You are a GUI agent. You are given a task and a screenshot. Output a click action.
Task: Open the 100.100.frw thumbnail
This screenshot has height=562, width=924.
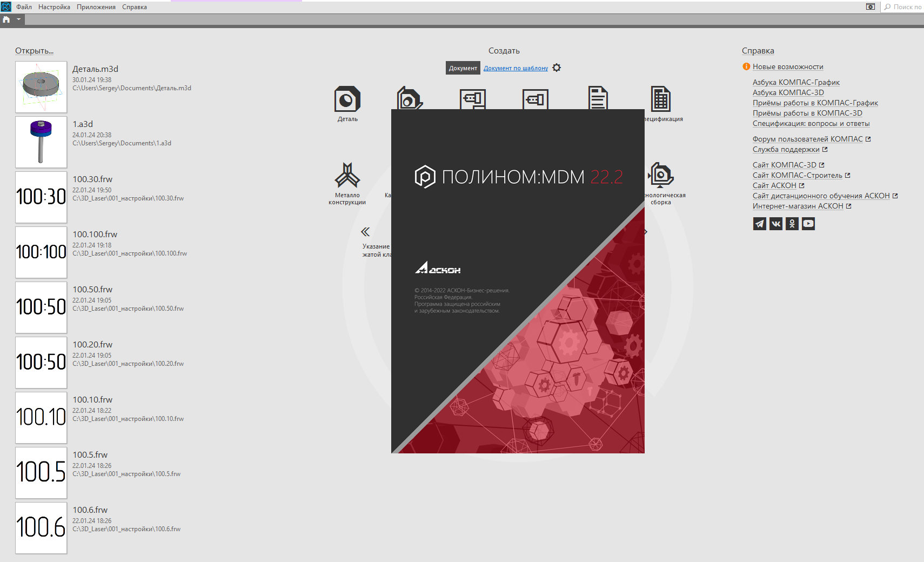41,252
